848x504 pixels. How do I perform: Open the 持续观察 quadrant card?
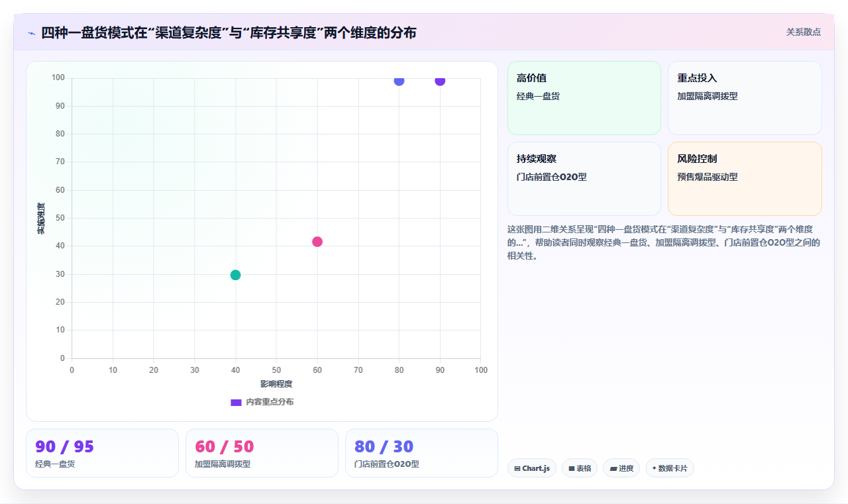[x=584, y=179]
